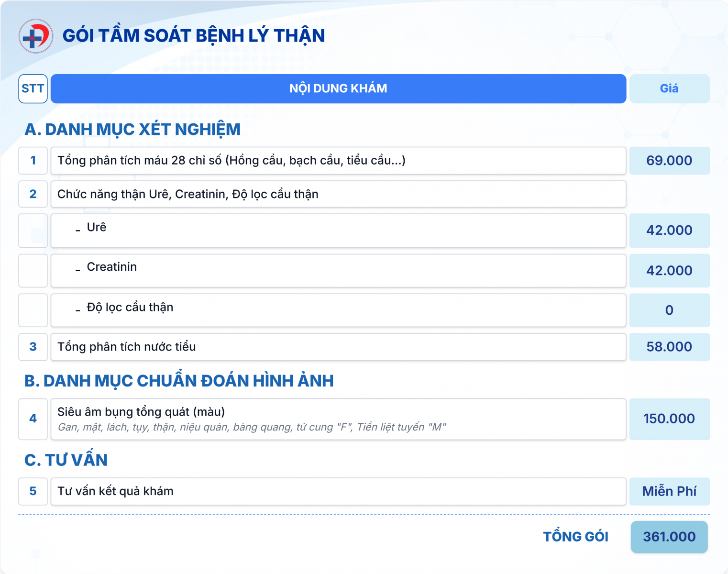
Task: Click Siêu âm bụng tổng quát (màu) row
Action: click(338, 419)
